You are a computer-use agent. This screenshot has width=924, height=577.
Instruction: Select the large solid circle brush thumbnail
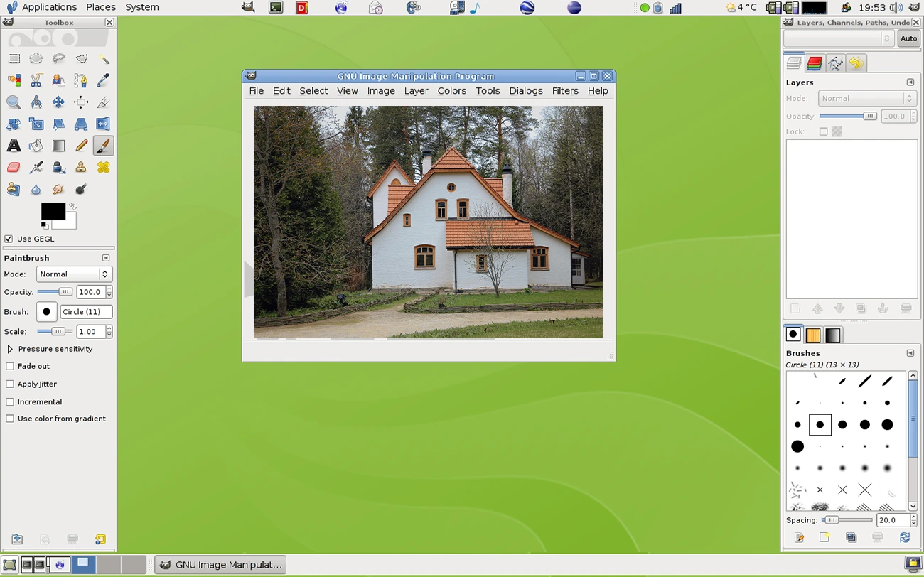(x=797, y=446)
